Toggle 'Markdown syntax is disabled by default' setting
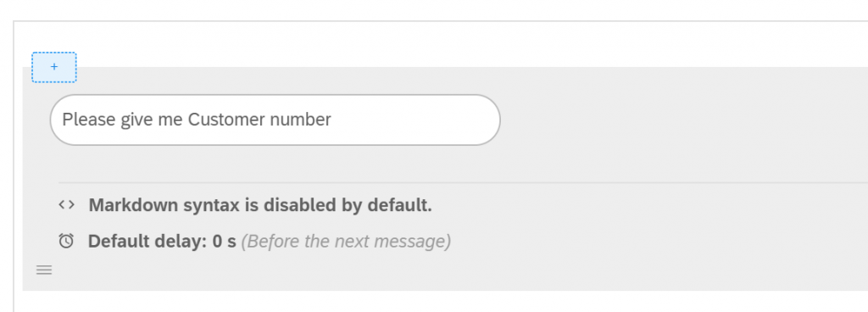This screenshot has width=868, height=312. point(260,205)
